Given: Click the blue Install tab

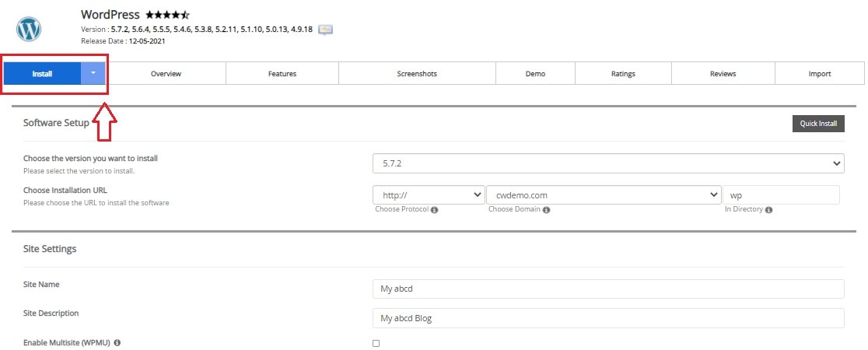Looking at the screenshot, I should 43,73.
